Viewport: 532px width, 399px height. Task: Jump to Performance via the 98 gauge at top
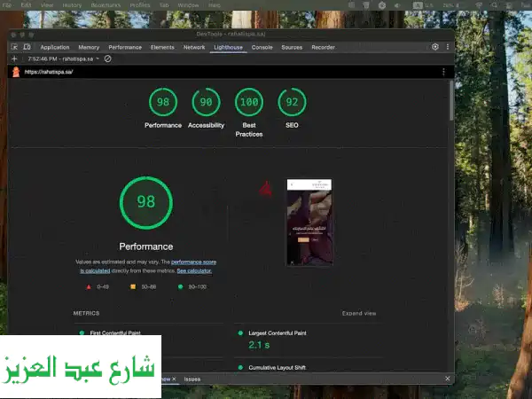click(x=163, y=102)
